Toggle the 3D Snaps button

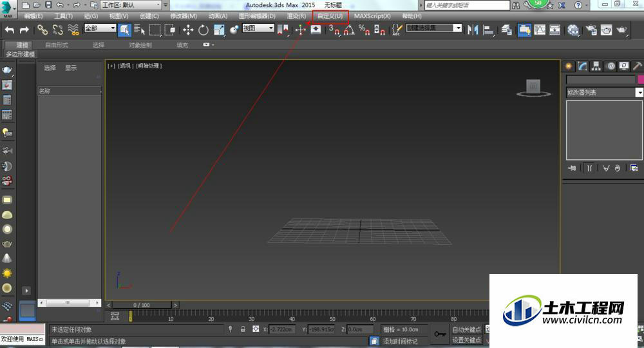[334, 30]
